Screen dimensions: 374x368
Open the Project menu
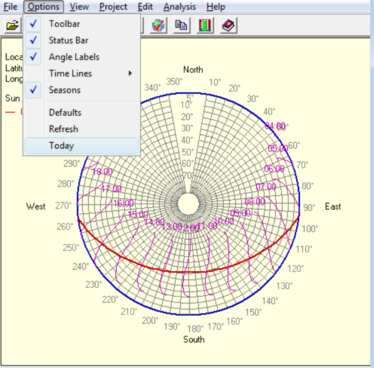click(113, 7)
